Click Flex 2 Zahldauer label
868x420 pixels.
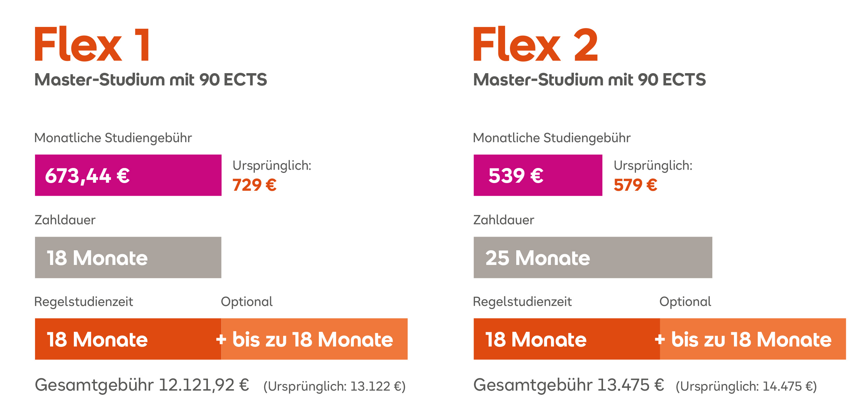click(504, 220)
